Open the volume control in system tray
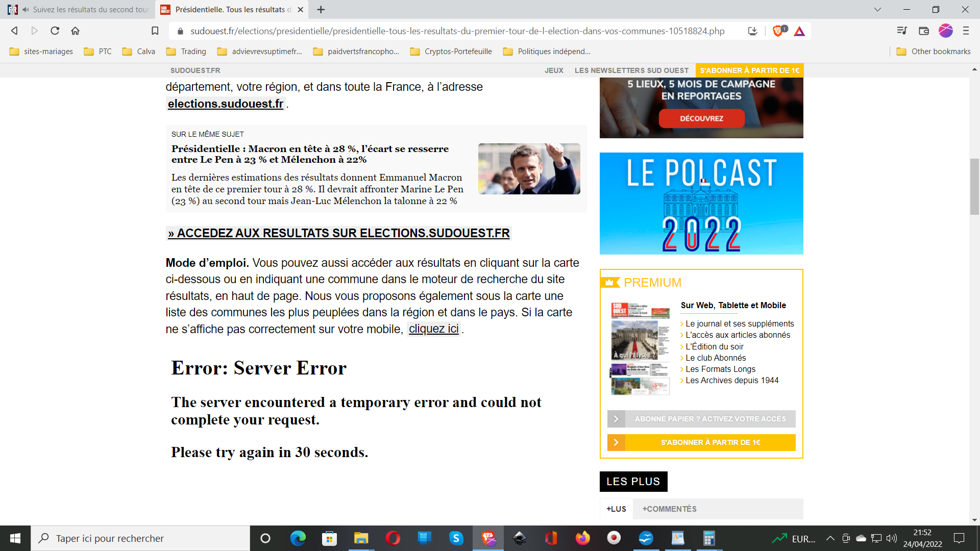This screenshot has height=551, width=980. 892,538
